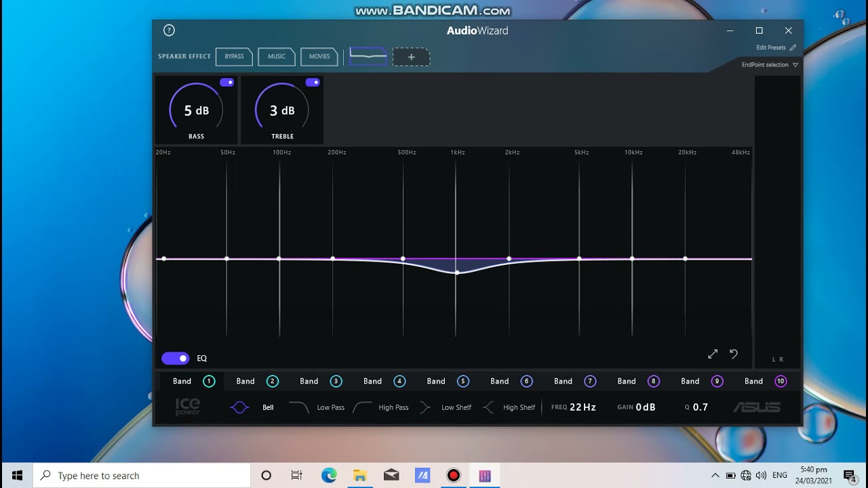Reset the equalizer with undo arrow
The image size is (868, 488).
coord(733,354)
